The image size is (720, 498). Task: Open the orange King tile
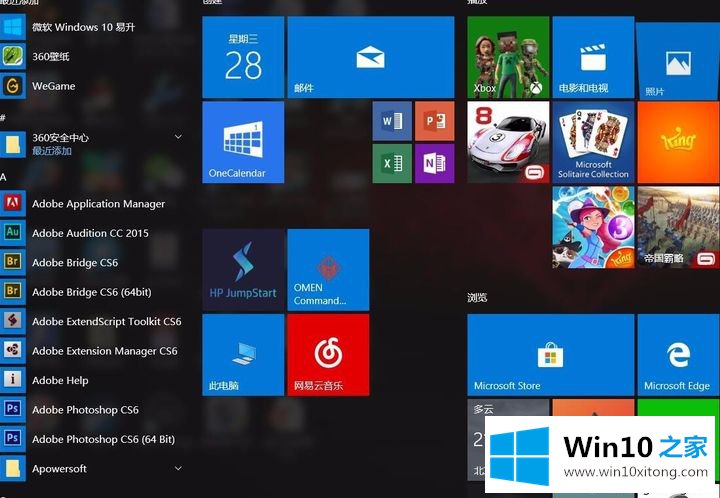(x=679, y=142)
